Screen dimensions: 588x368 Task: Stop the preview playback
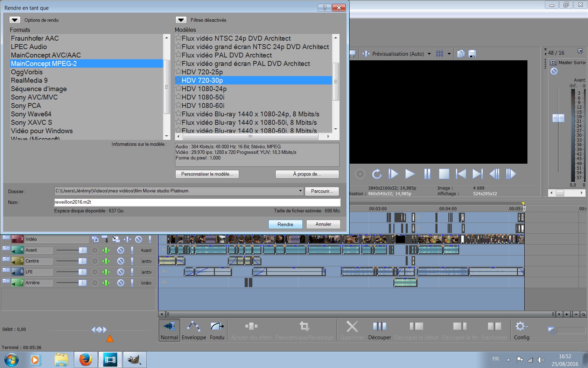pos(444,174)
